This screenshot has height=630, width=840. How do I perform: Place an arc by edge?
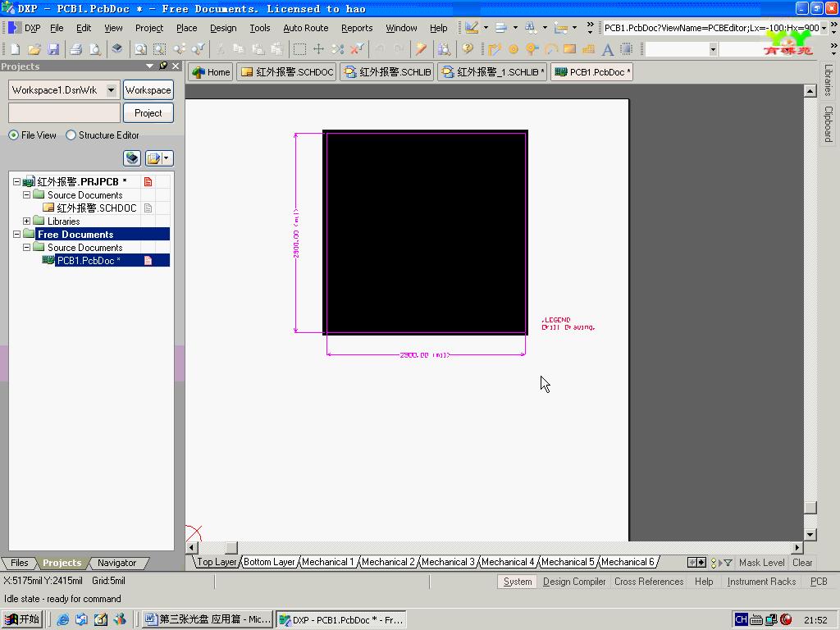click(550, 49)
